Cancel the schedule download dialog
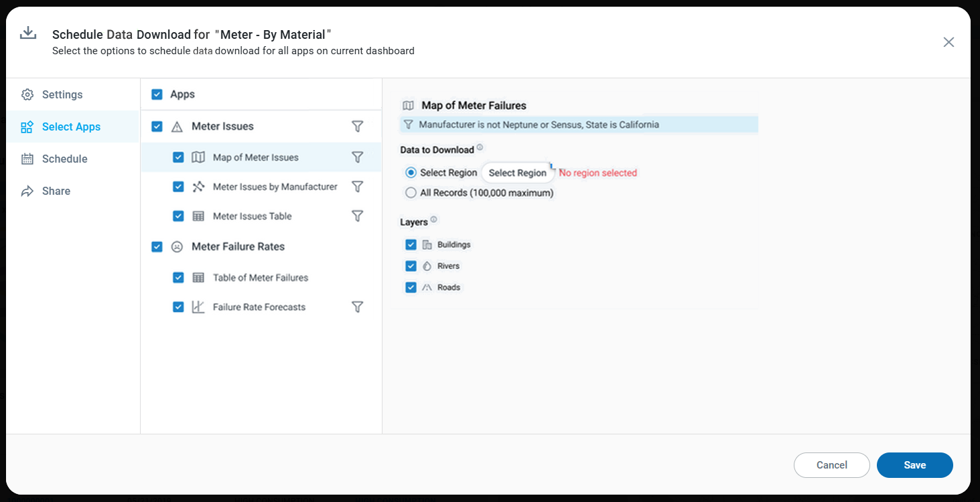The width and height of the screenshot is (980, 502). tap(831, 465)
